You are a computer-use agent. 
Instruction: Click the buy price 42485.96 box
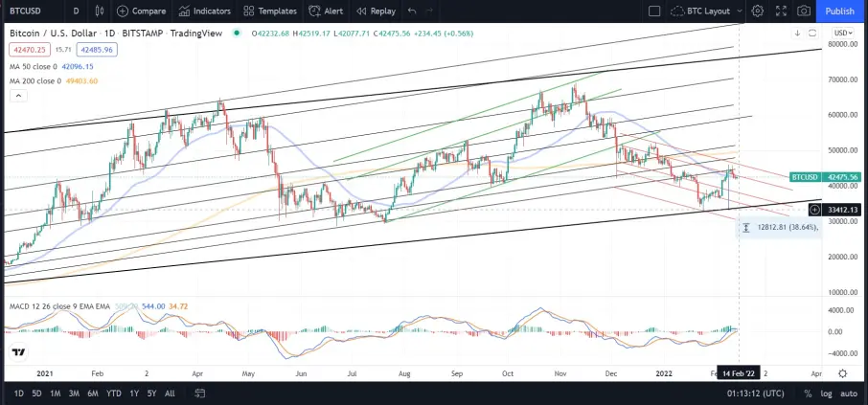pyautogui.click(x=97, y=50)
